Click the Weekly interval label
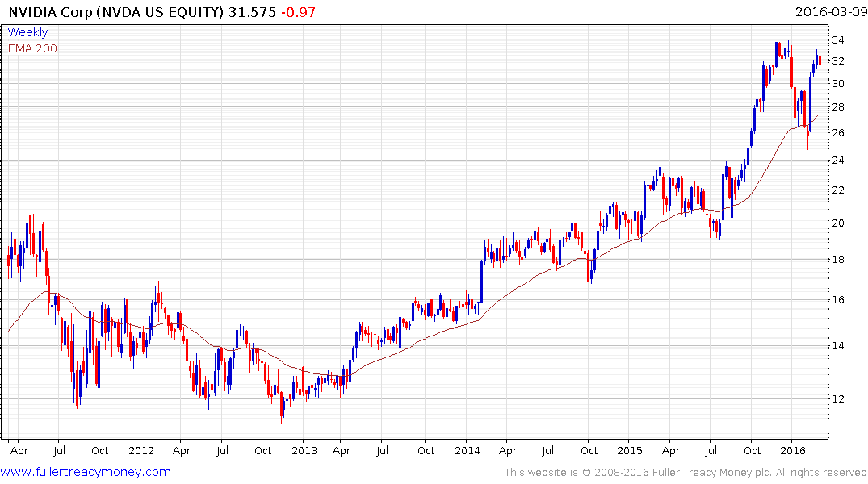 point(27,32)
